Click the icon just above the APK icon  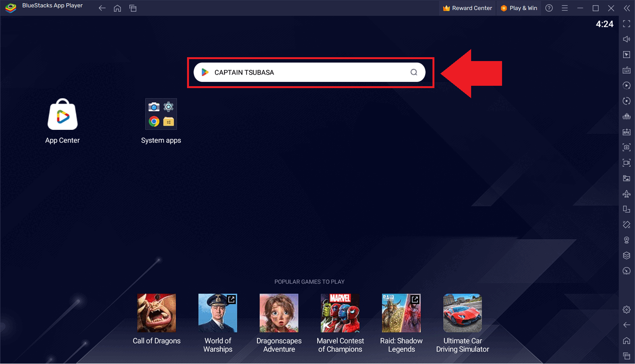tap(626, 116)
